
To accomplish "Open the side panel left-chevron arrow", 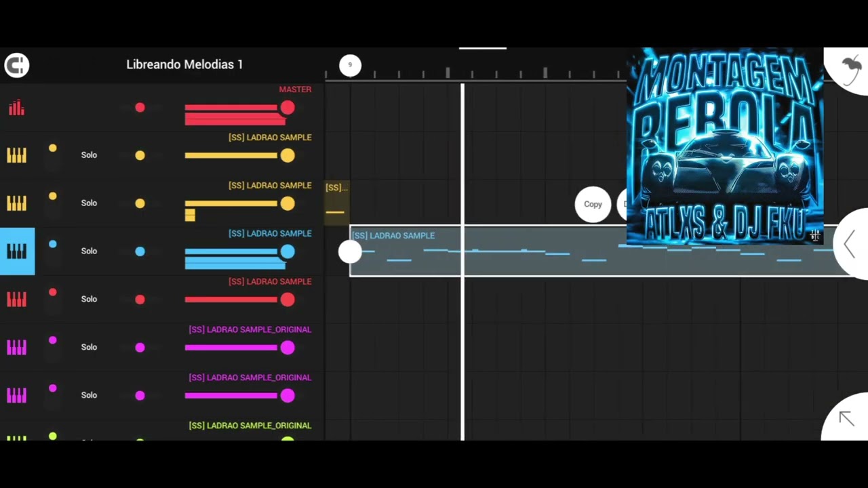I will [850, 244].
